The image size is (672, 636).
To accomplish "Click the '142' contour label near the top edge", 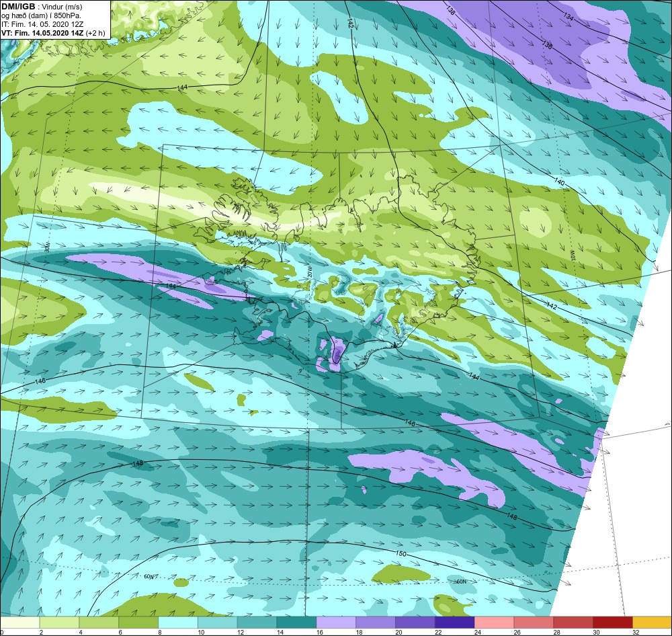I will pos(350,24).
